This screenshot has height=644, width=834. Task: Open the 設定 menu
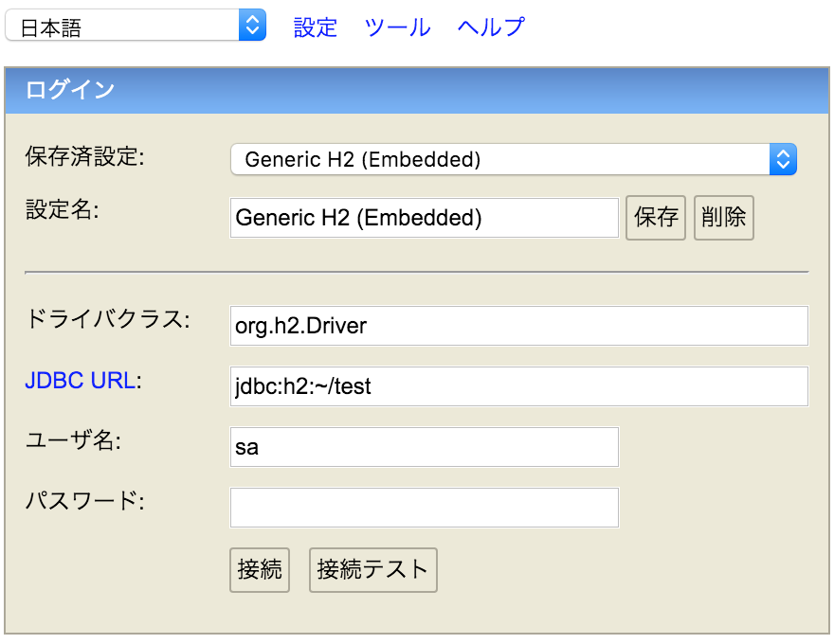click(x=315, y=27)
